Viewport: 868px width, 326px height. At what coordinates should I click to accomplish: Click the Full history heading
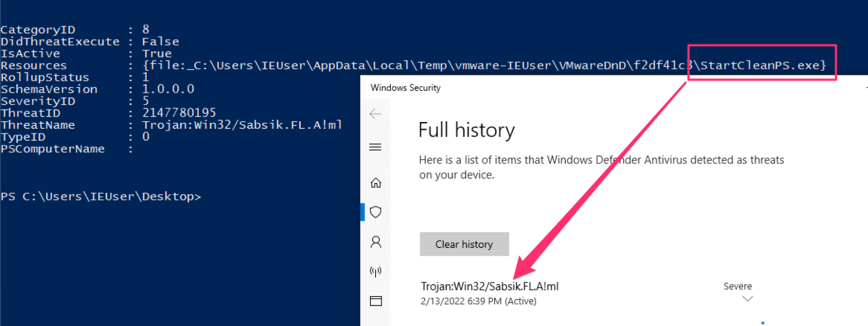coord(467,130)
